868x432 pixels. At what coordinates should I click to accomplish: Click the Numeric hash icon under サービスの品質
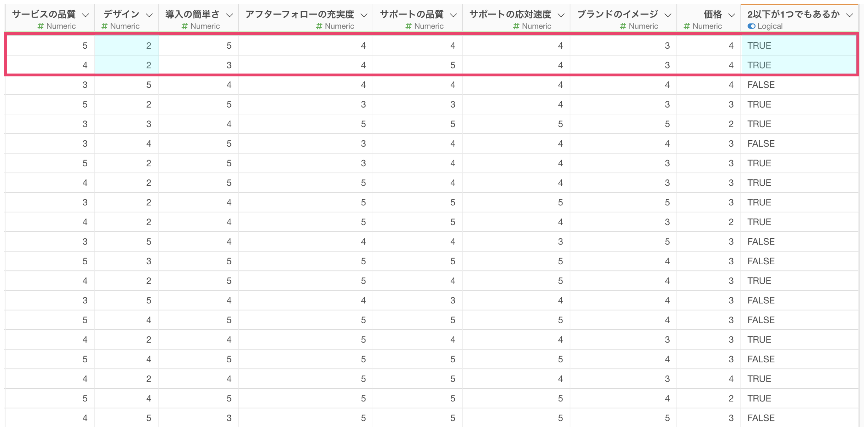pyautogui.click(x=41, y=26)
